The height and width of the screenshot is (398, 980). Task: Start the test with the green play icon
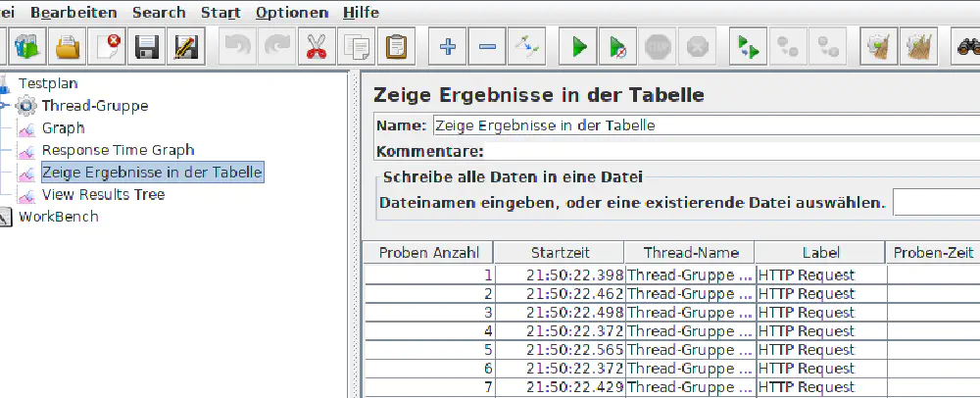pyautogui.click(x=579, y=46)
